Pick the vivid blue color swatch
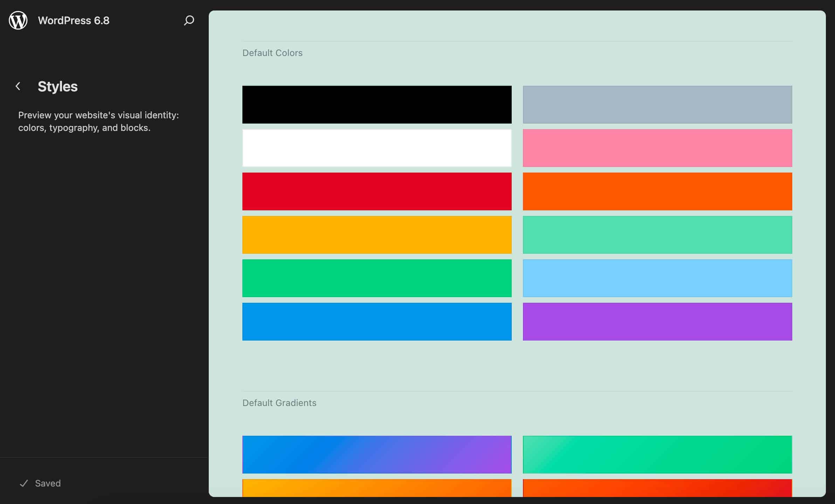 pos(377,321)
